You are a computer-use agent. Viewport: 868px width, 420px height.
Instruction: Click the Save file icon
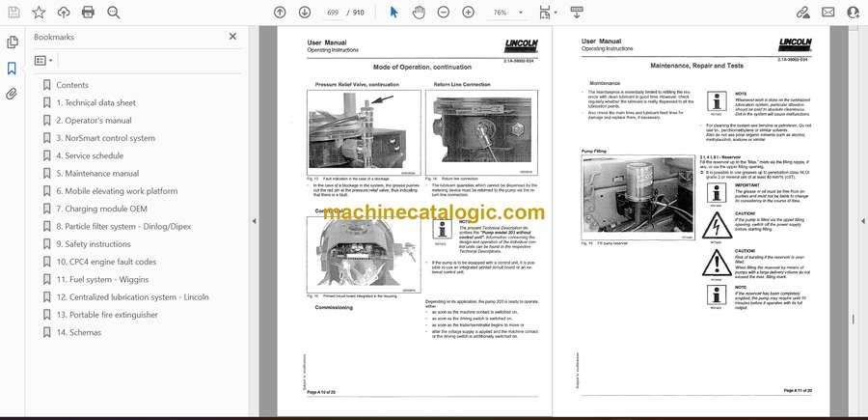pos(14,13)
